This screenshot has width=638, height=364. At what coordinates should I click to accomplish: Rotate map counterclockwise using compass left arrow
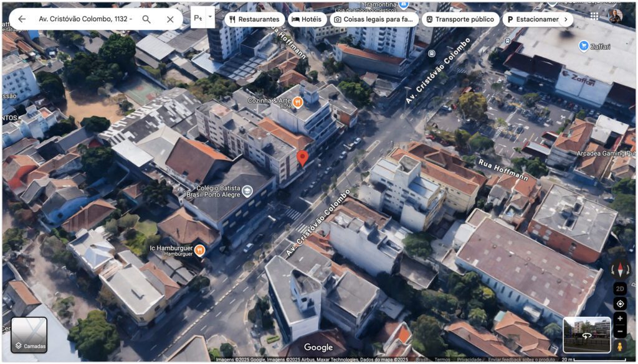click(x=612, y=269)
